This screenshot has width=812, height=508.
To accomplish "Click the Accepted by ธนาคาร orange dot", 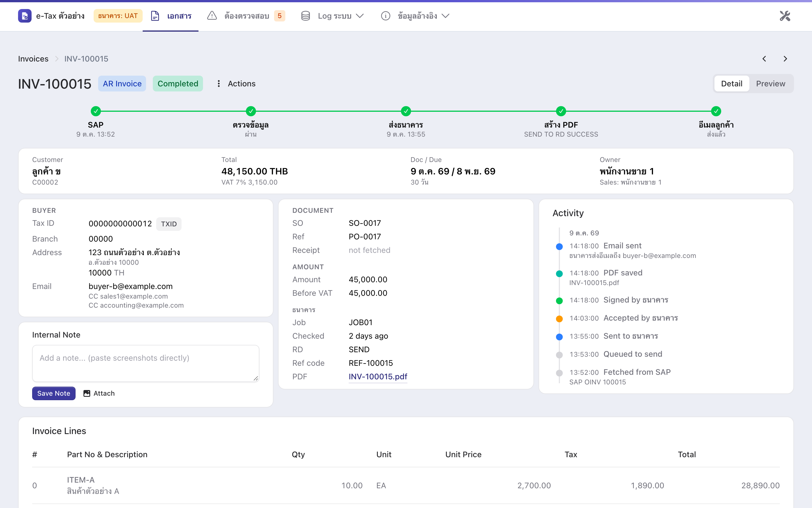I will point(559,319).
